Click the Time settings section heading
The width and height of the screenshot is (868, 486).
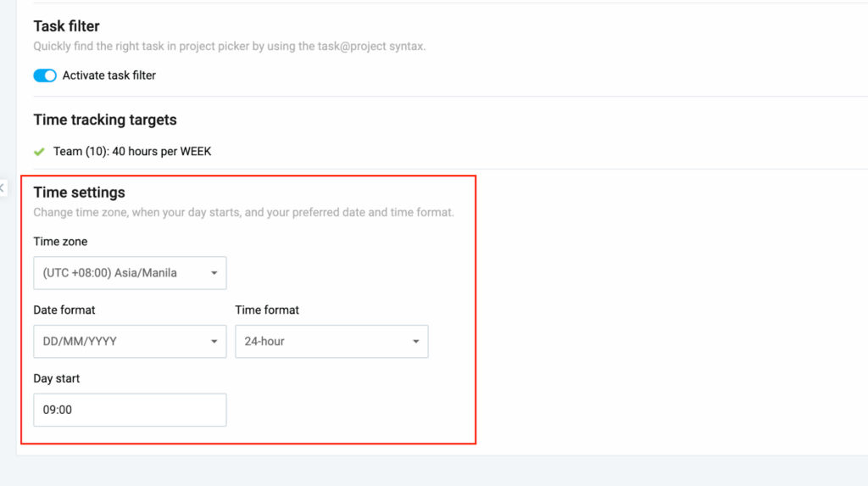point(79,193)
